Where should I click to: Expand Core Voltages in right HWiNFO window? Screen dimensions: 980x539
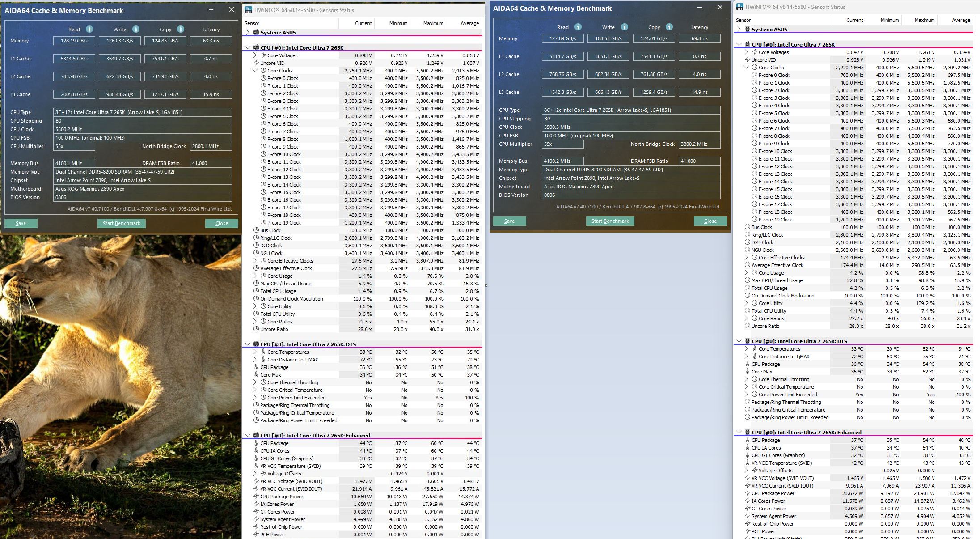(x=746, y=52)
